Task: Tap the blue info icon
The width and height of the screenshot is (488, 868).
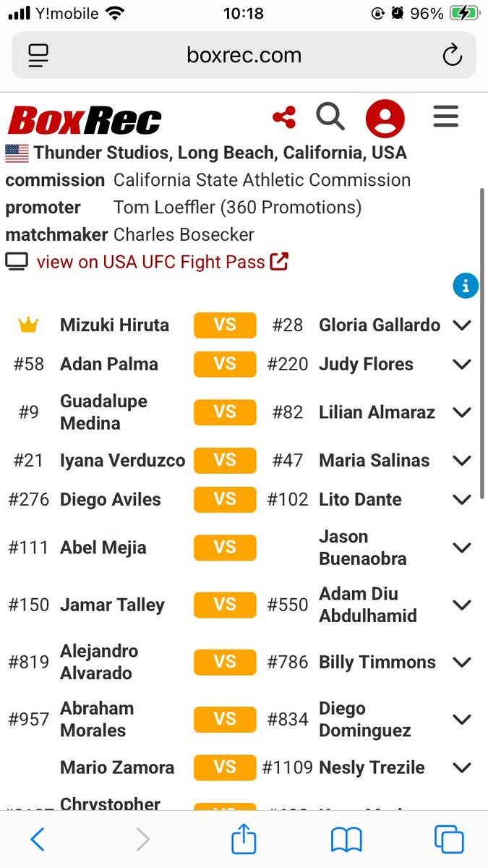Action: 466,286
